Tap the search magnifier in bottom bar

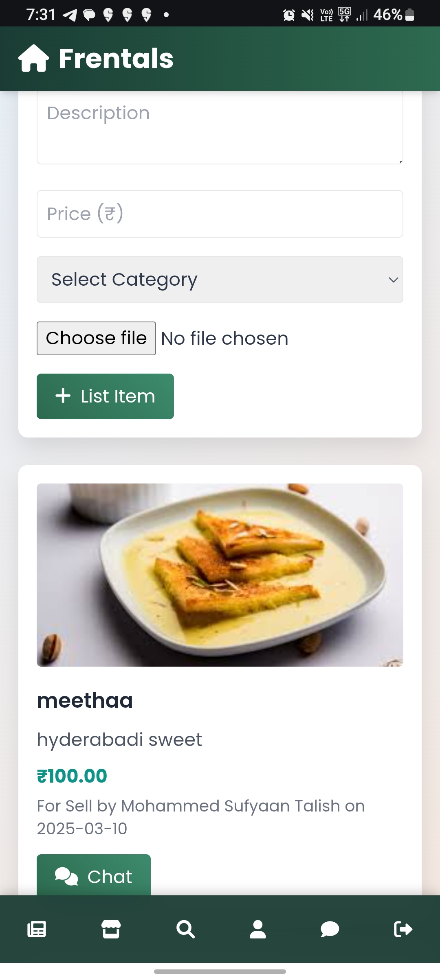[x=185, y=929]
